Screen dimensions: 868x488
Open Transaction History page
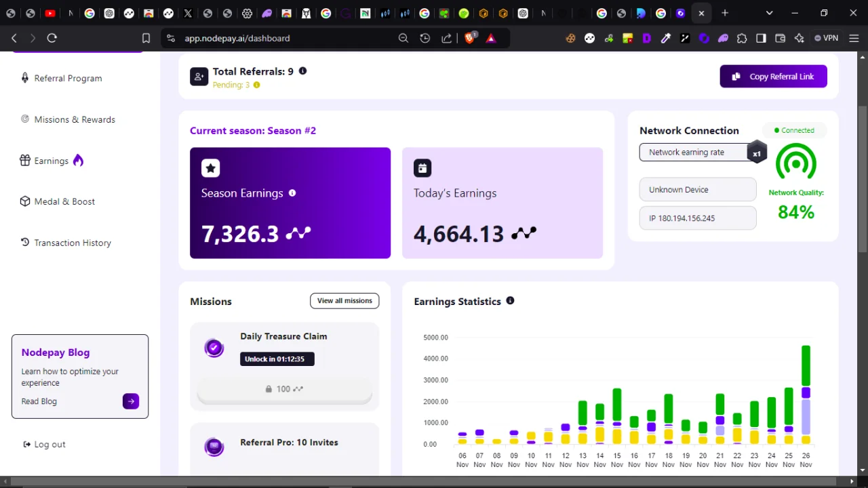click(x=66, y=243)
